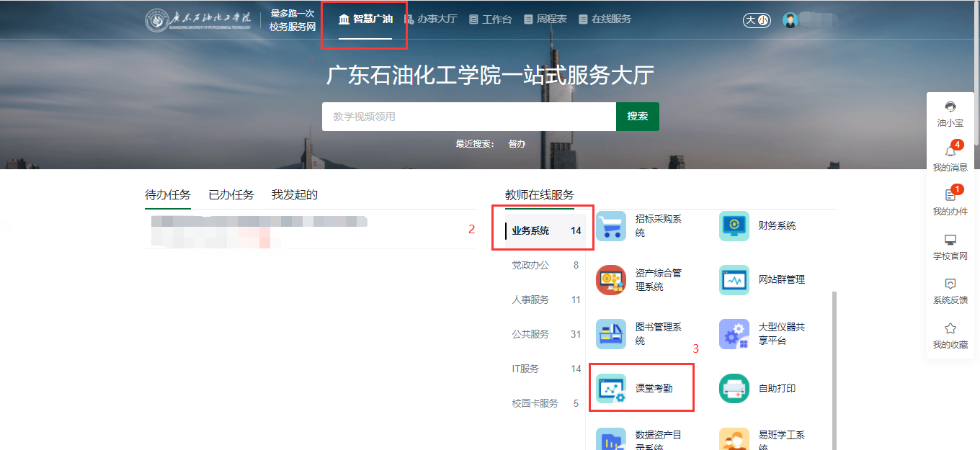Viewport: 980px width, 450px height.
Task: Click 课堂考勤 label text
Action: tap(654, 388)
